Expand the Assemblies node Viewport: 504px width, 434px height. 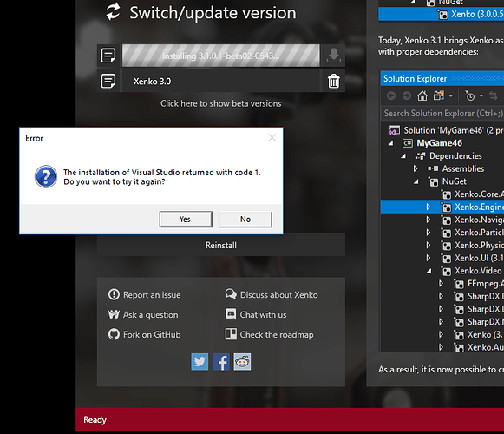tap(416, 168)
